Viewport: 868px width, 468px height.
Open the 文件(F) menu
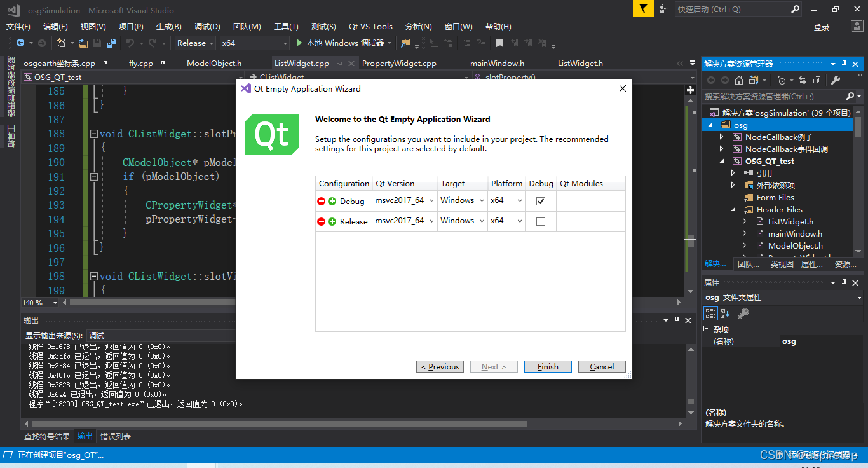point(18,27)
